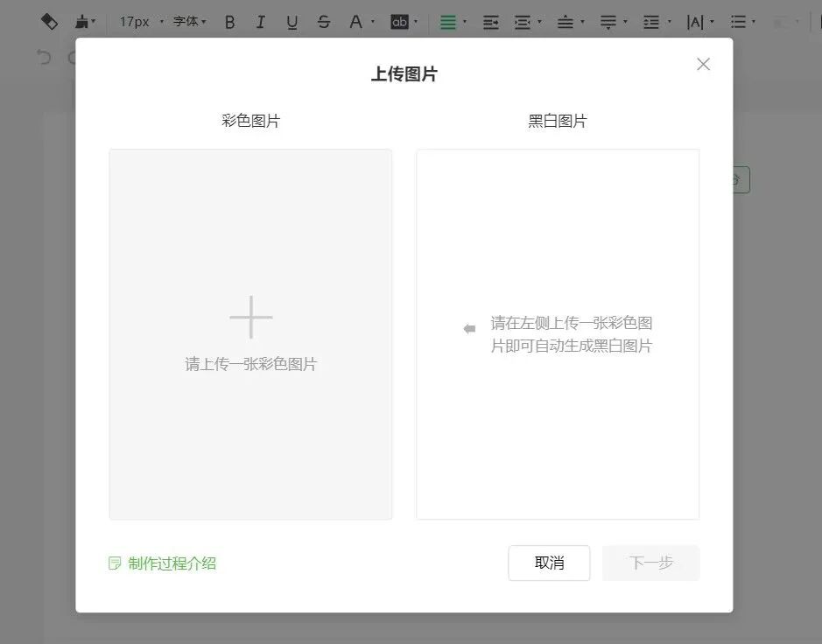Expand the highlight color dropdown arrow

(416, 22)
